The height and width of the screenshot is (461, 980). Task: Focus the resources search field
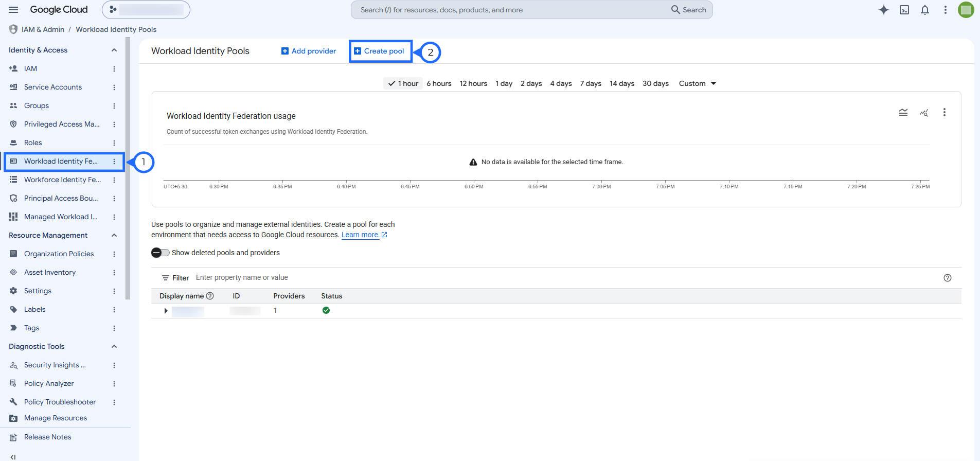[x=509, y=10]
